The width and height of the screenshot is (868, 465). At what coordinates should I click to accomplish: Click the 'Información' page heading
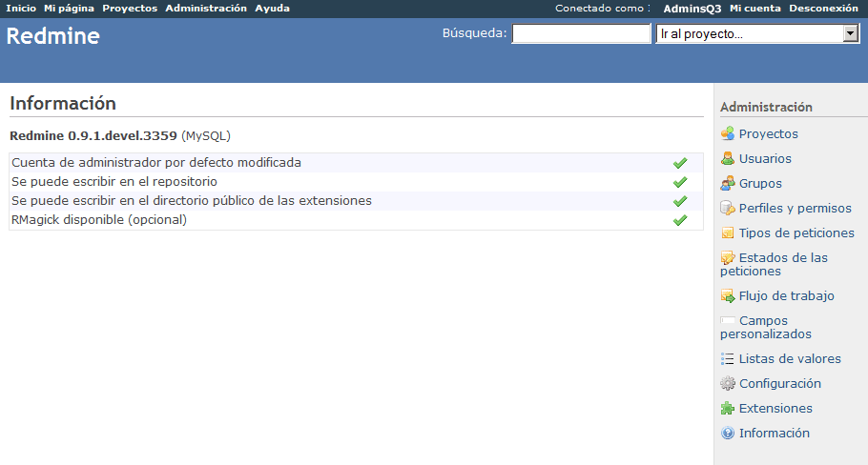click(x=63, y=104)
